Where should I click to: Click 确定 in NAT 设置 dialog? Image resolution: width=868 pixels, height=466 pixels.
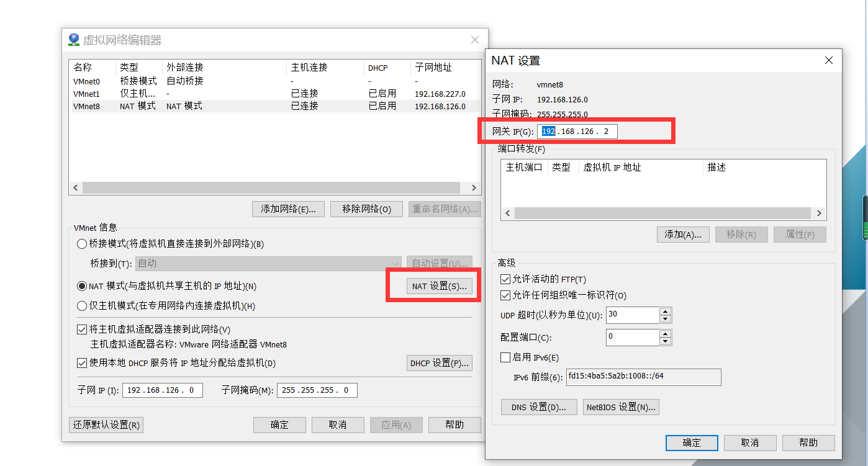[692, 443]
